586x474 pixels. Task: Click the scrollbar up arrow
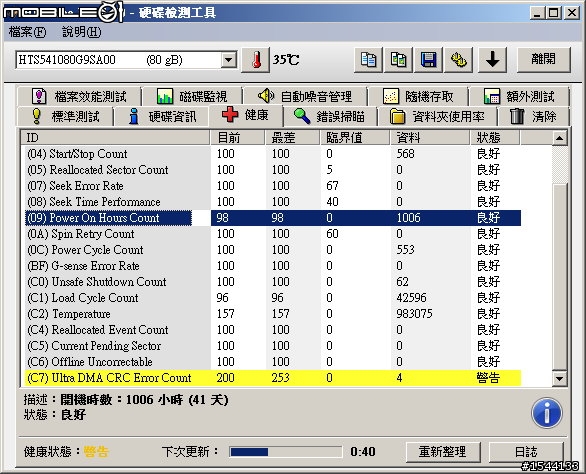[559, 138]
